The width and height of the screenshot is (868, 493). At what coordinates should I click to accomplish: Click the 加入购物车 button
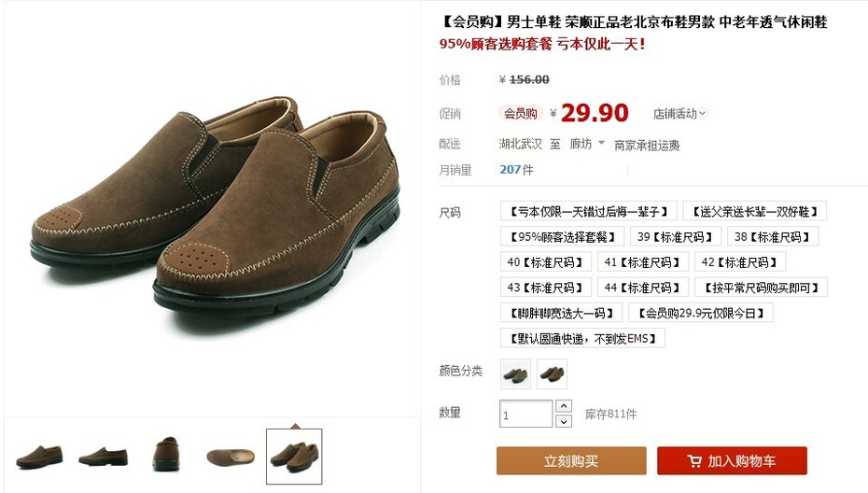732,461
